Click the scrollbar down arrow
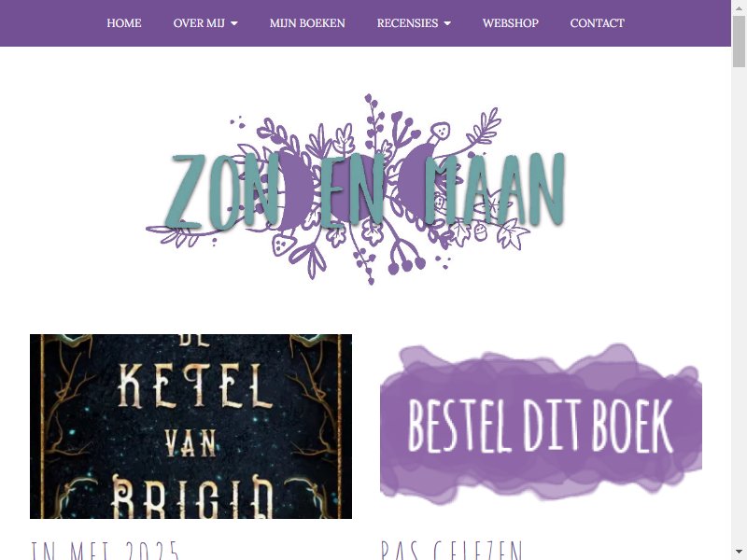The image size is (747, 560). tap(739, 553)
